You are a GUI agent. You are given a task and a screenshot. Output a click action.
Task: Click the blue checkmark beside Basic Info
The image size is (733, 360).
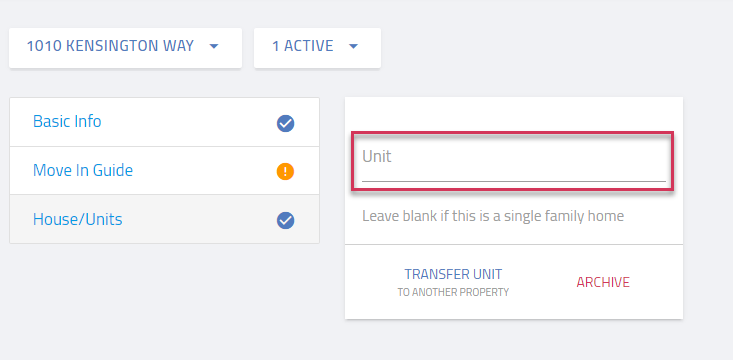point(285,124)
